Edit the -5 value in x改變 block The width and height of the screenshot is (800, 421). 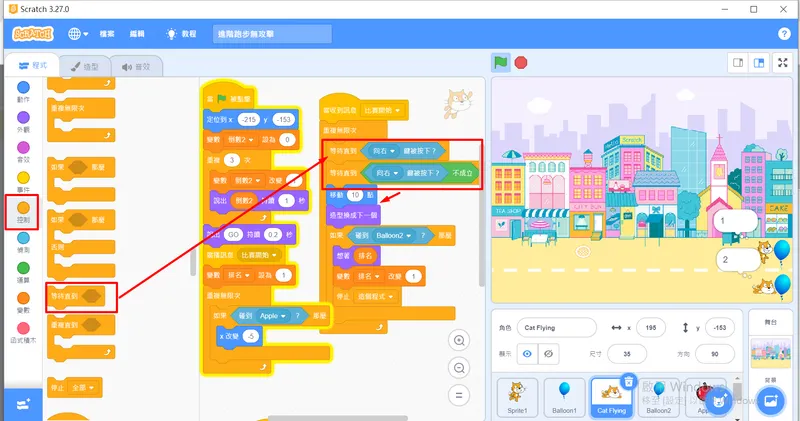point(250,336)
